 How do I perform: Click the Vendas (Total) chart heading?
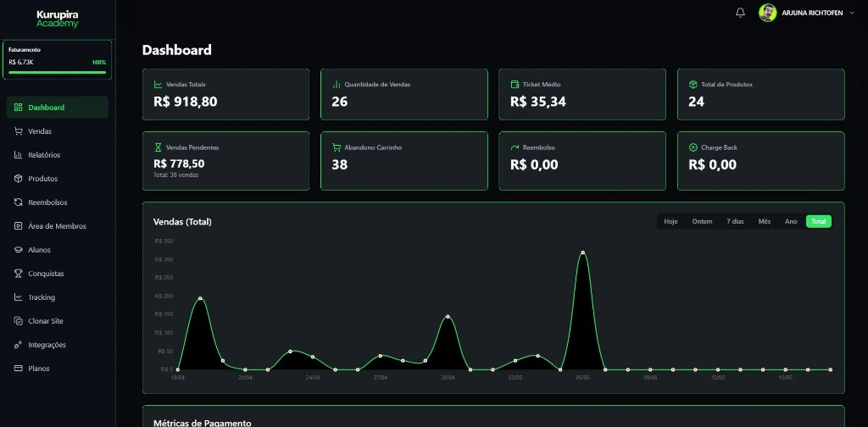point(183,222)
